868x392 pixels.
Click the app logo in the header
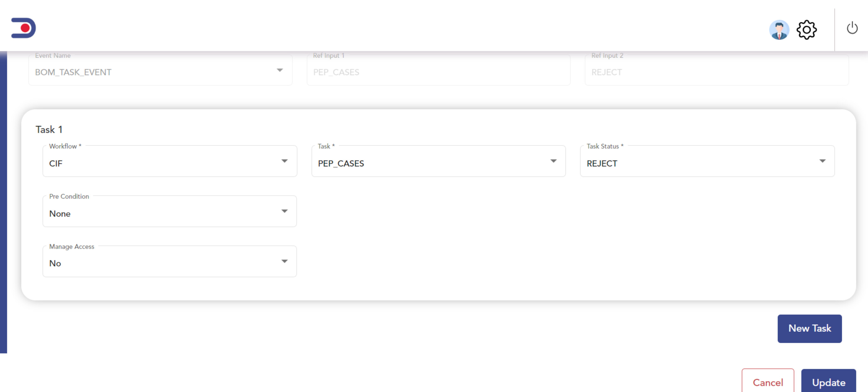23,28
